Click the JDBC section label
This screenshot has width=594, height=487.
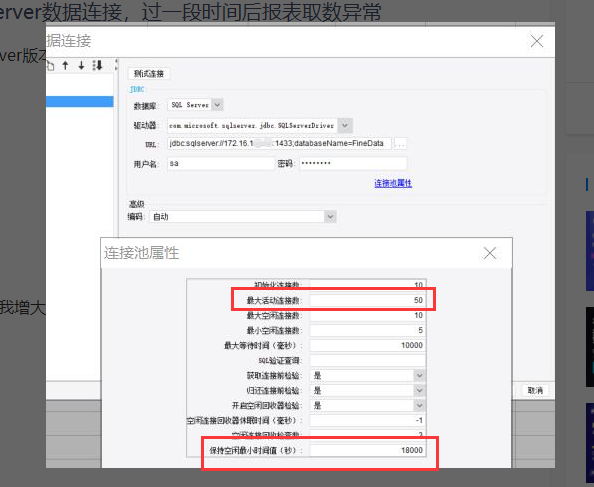[x=137, y=89]
